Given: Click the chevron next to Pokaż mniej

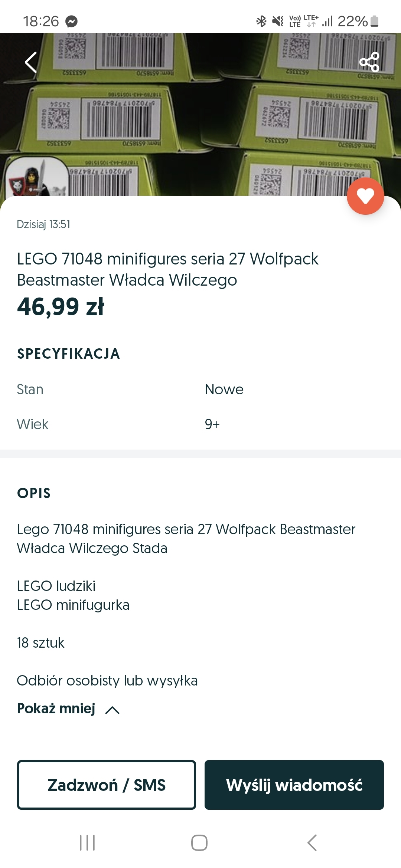Looking at the screenshot, I should [x=112, y=710].
